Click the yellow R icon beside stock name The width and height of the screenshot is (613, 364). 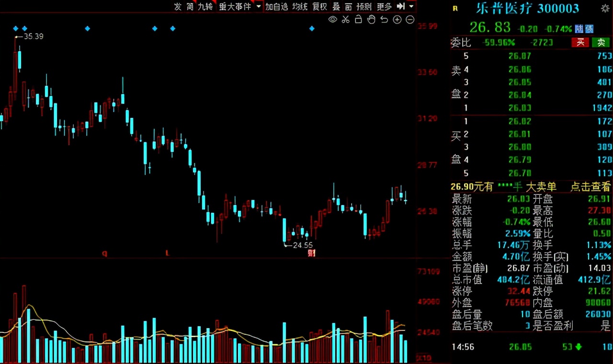point(455,8)
